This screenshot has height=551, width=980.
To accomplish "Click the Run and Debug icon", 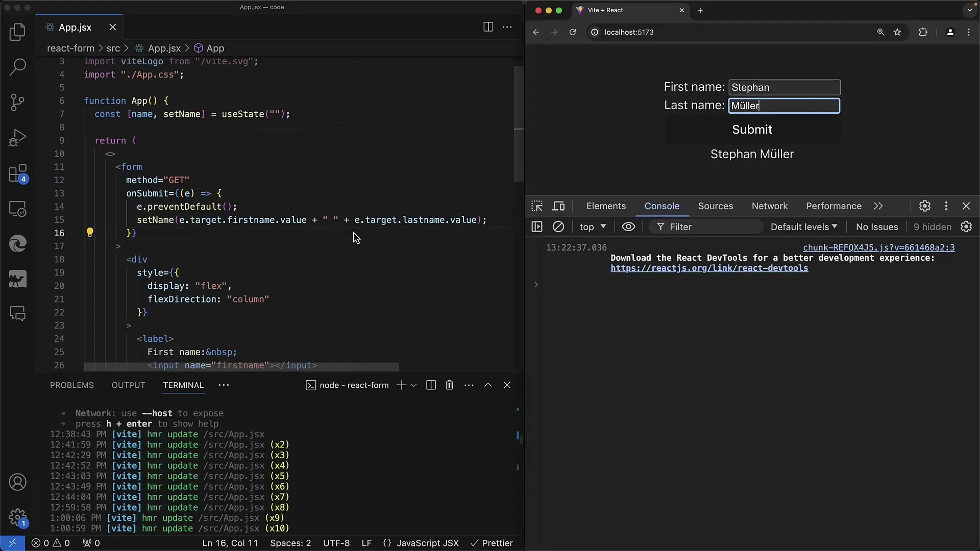I will [17, 137].
